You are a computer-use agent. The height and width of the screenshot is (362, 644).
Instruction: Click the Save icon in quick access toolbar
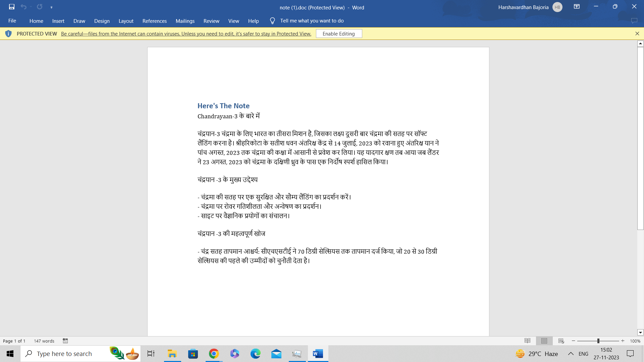(x=12, y=7)
